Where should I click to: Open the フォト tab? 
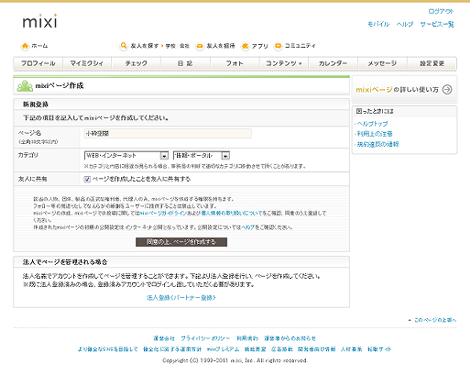(235, 63)
